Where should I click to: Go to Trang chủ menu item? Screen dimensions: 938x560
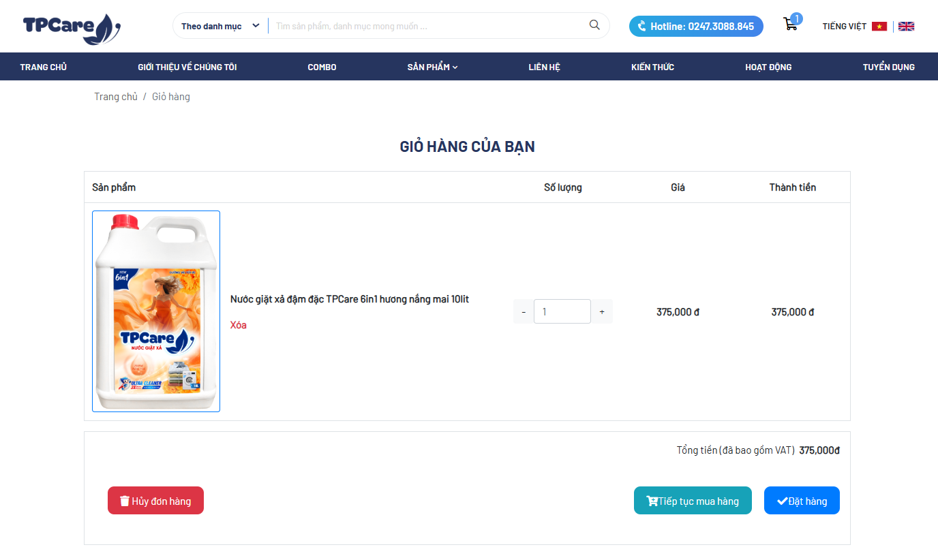(x=44, y=67)
